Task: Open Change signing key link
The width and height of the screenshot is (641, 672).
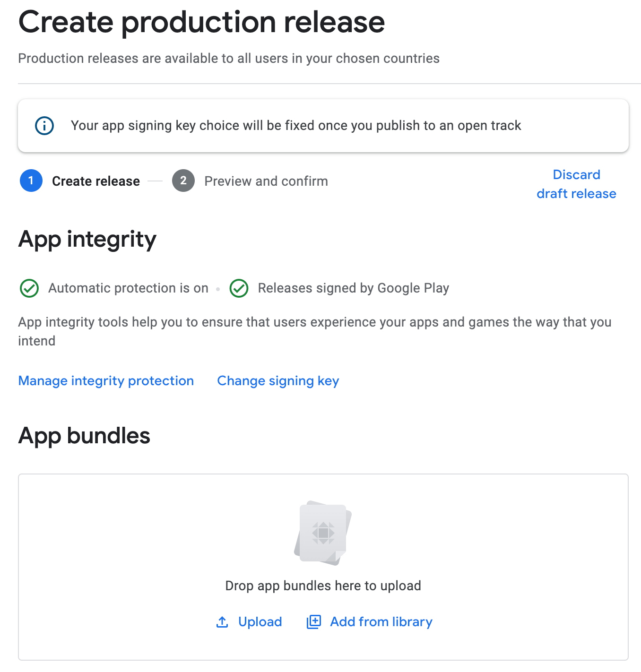Action: pos(278,381)
